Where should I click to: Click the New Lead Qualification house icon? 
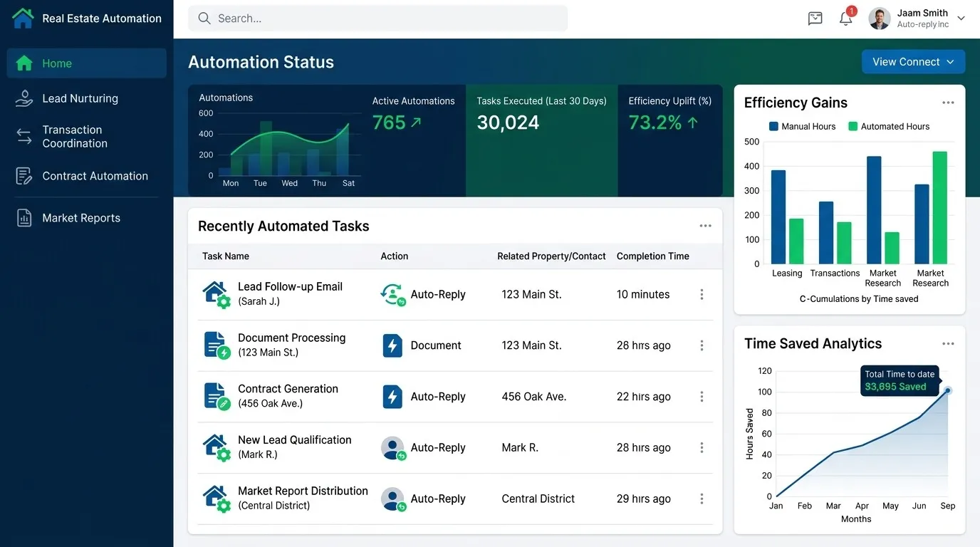point(217,448)
